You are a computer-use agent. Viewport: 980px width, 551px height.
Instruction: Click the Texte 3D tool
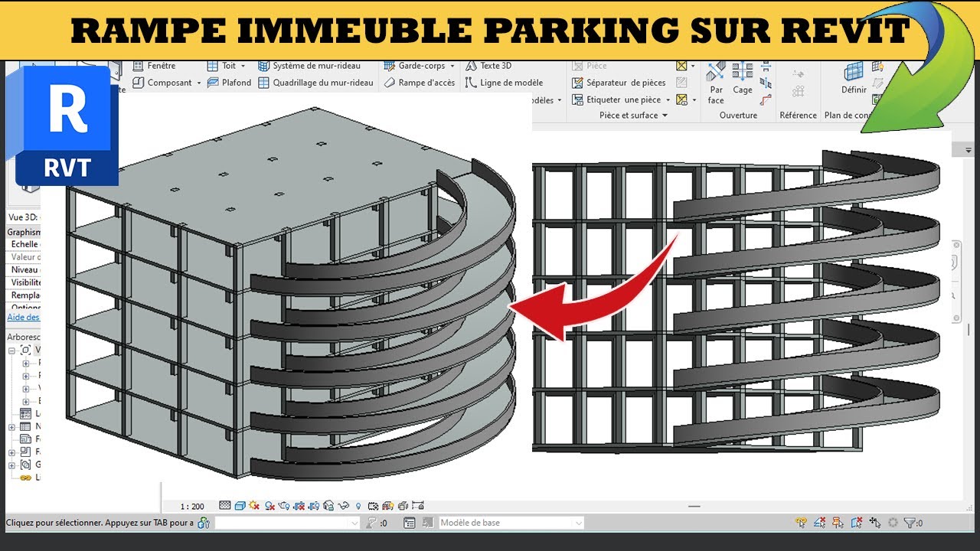pyautogui.click(x=488, y=66)
